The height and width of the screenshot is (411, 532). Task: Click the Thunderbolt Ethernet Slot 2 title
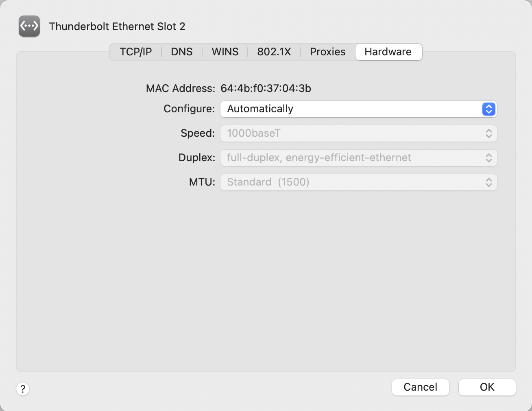(117, 26)
